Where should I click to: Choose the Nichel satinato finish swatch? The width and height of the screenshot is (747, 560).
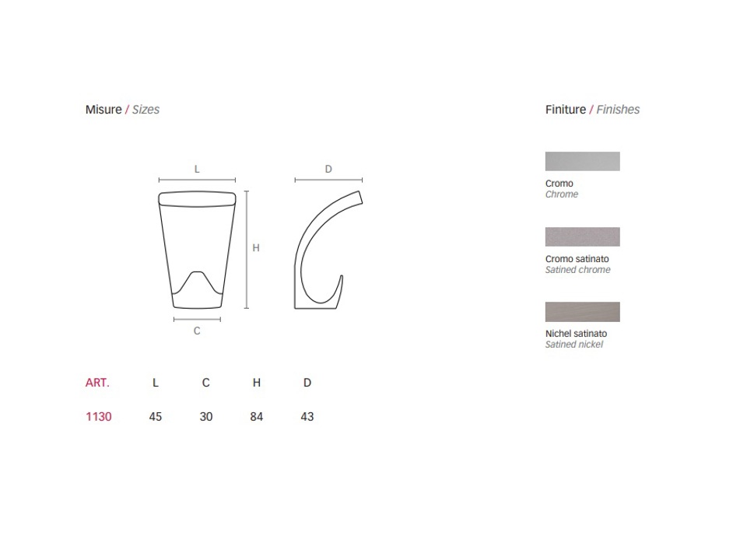(582, 312)
